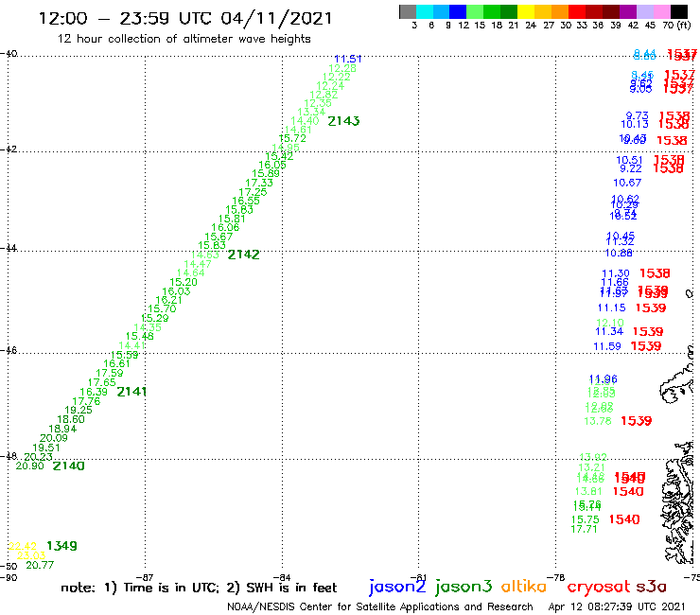700x615 pixels.
Task: Click the wave height 19.25
Action: [x=79, y=410]
